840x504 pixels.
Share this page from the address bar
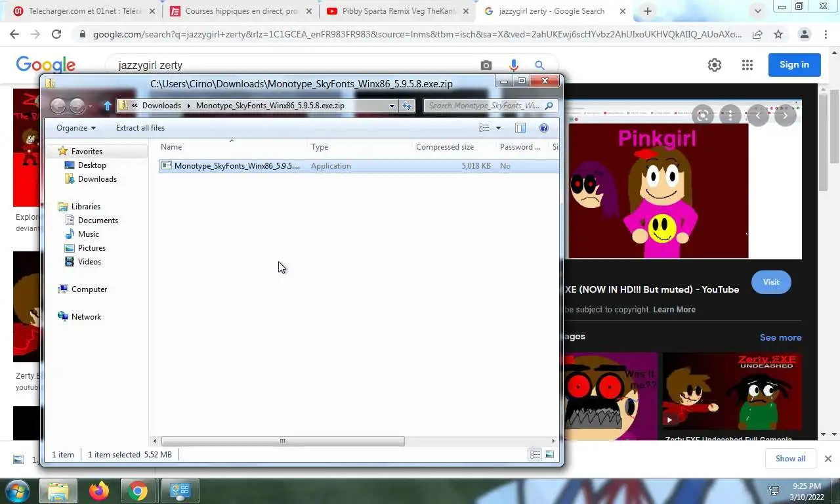coord(757,34)
